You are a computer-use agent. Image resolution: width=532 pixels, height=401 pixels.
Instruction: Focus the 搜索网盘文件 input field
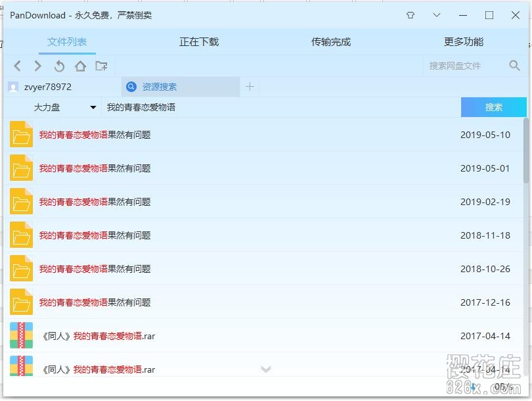(465, 66)
